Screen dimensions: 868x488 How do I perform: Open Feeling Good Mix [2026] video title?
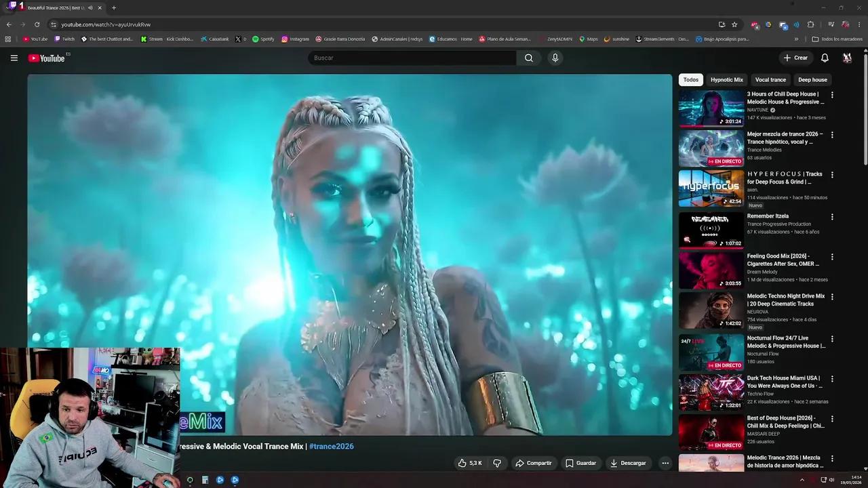[x=783, y=260]
